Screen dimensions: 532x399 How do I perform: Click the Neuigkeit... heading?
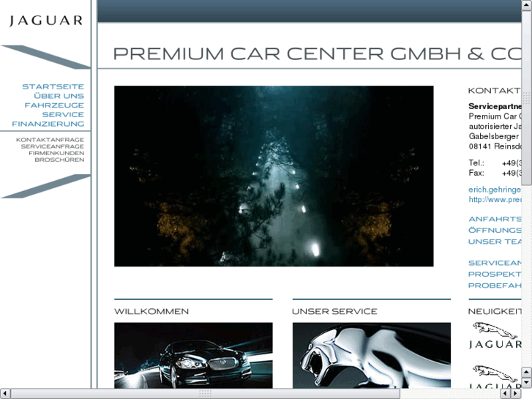click(495, 311)
